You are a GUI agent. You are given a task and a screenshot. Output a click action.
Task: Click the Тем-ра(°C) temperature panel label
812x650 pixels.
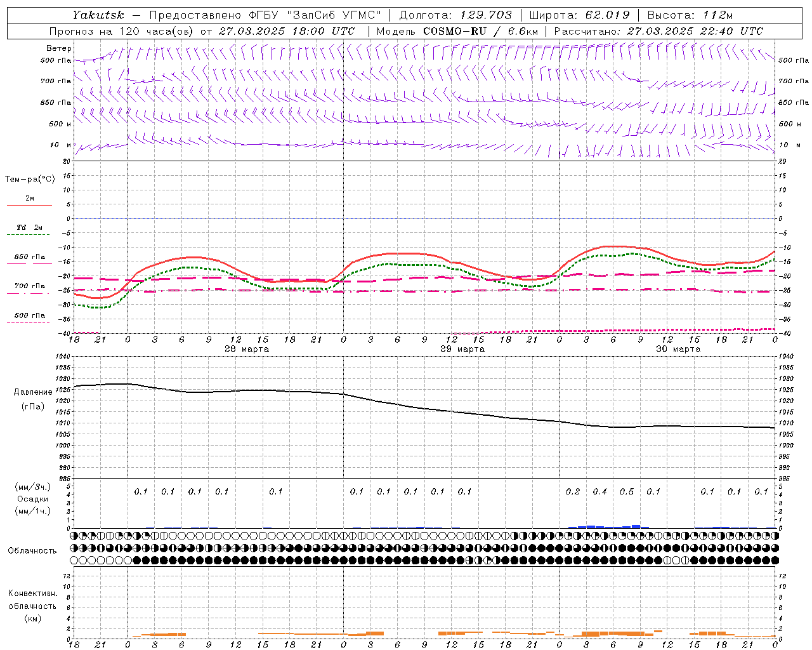[x=30, y=180]
